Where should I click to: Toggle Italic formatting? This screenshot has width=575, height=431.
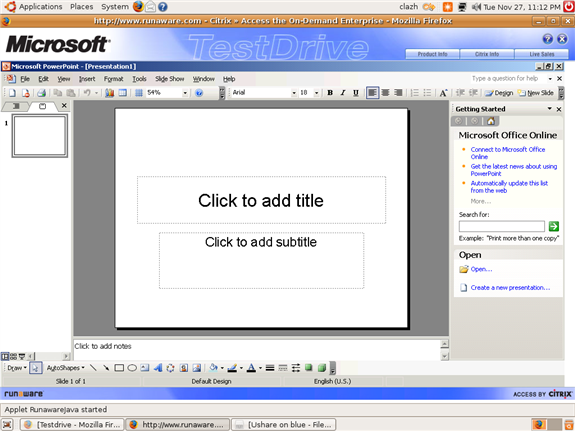(343, 93)
